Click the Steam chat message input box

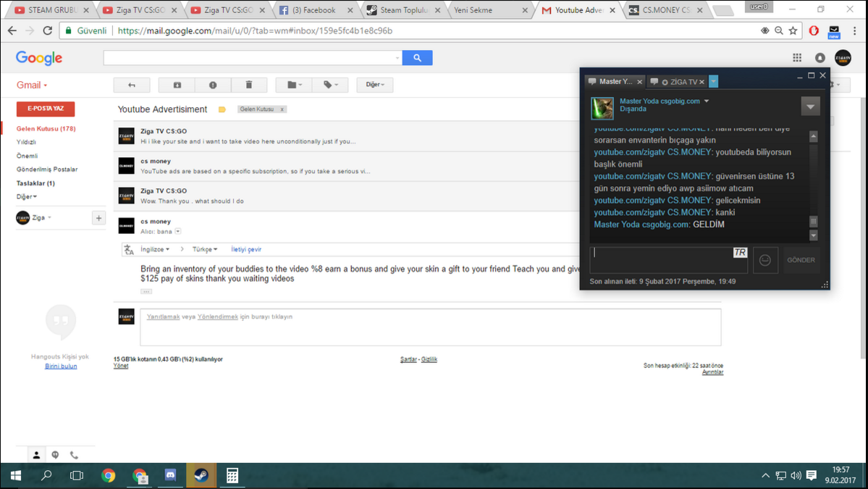tap(659, 260)
